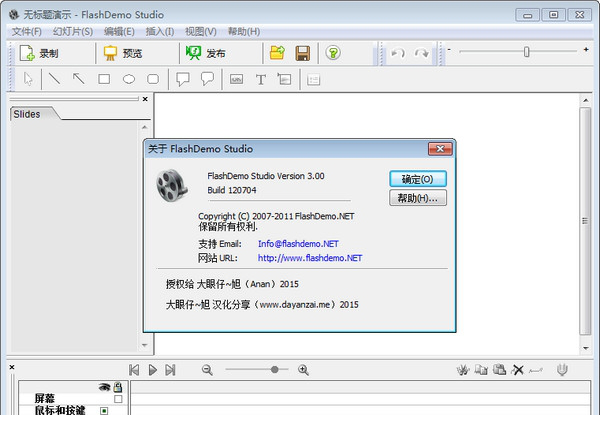Click the canvas vertical scrollbar thumb
This screenshot has height=431, width=600.
(585, 221)
